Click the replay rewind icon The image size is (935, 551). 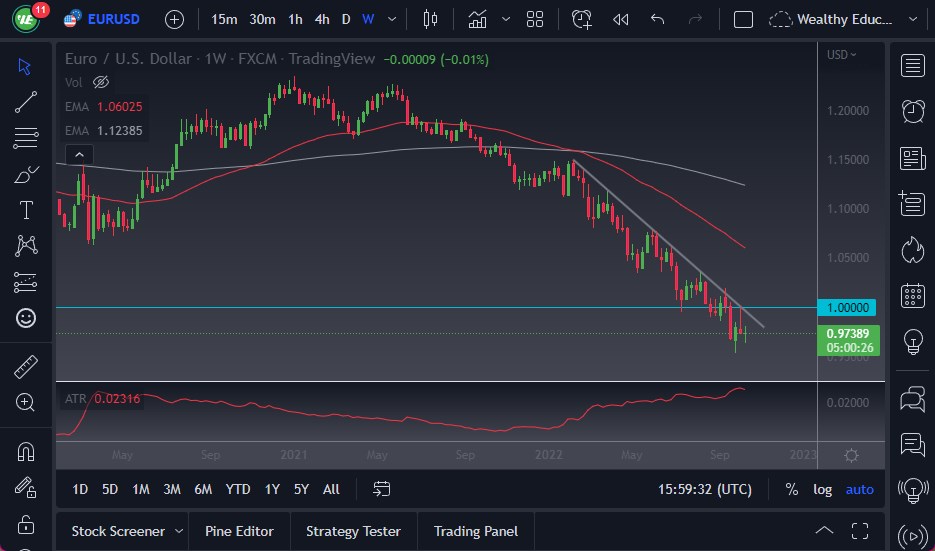click(x=620, y=19)
